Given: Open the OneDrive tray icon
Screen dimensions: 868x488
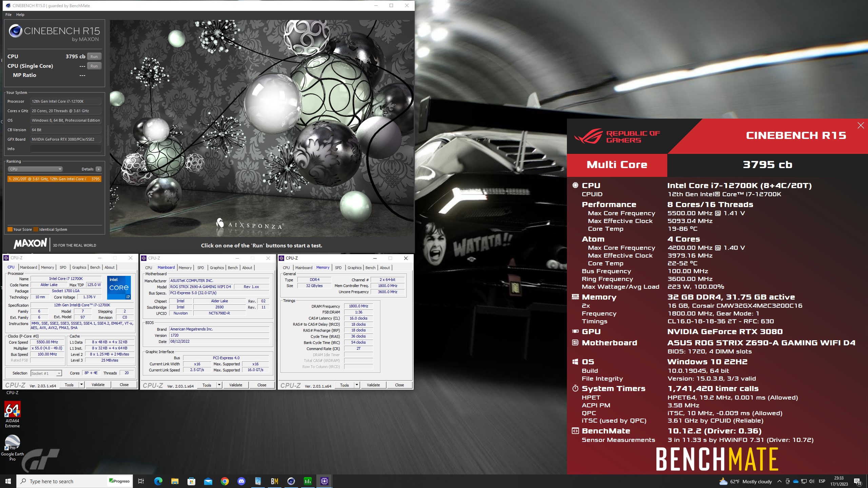Looking at the screenshot, I should [x=795, y=481].
